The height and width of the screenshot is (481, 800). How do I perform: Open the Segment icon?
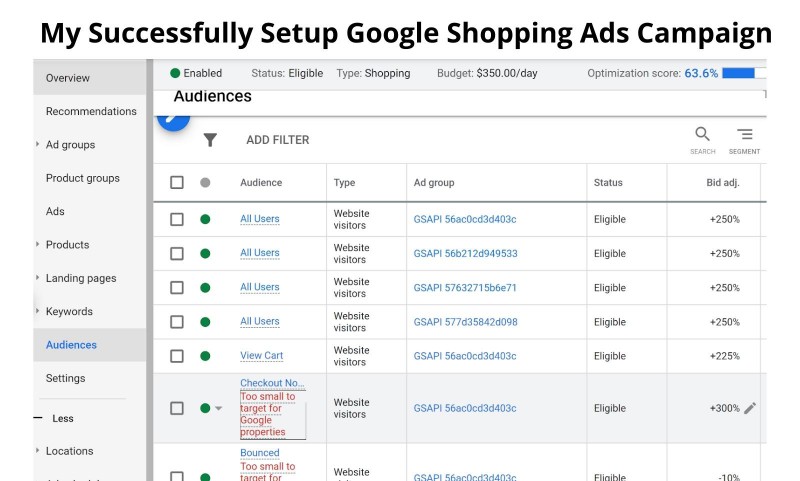tap(744, 134)
